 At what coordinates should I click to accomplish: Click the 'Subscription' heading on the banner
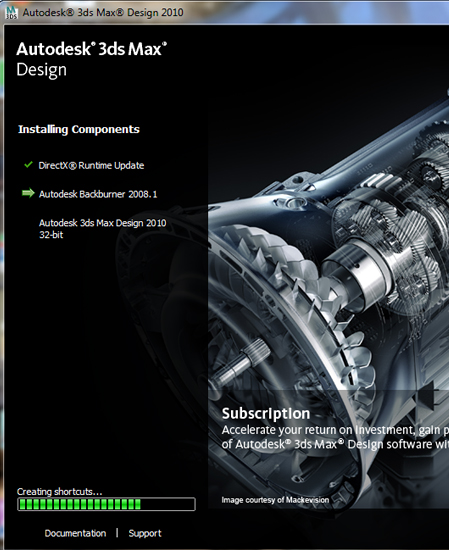pos(266,414)
